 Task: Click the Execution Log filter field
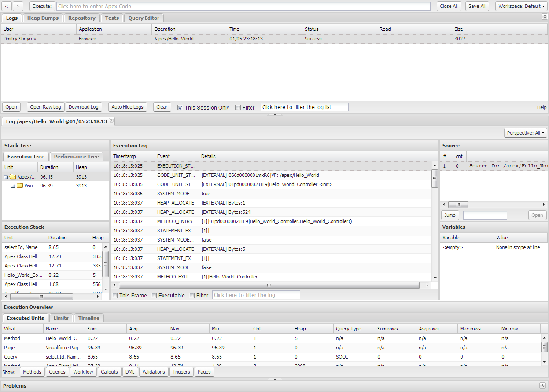[x=256, y=295]
